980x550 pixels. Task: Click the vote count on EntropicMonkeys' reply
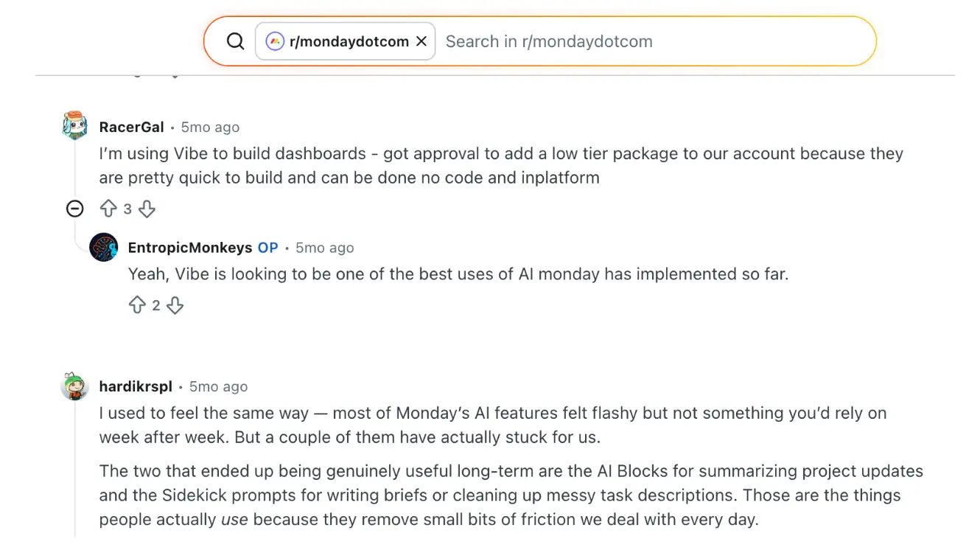[157, 304]
